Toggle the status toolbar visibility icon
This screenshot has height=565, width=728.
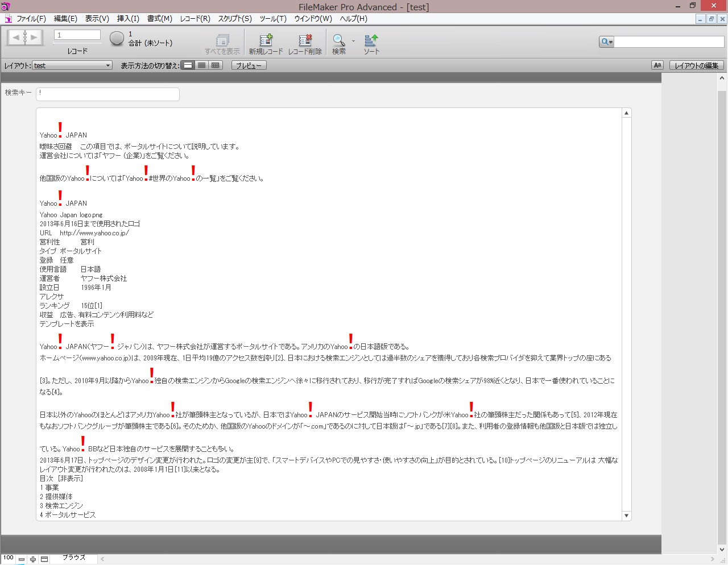tap(44, 559)
